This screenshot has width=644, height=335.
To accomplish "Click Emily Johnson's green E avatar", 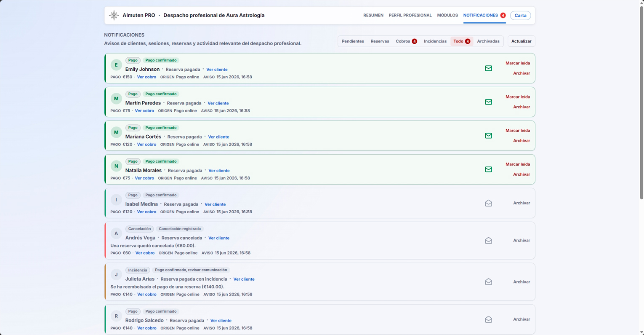I will (116, 65).
